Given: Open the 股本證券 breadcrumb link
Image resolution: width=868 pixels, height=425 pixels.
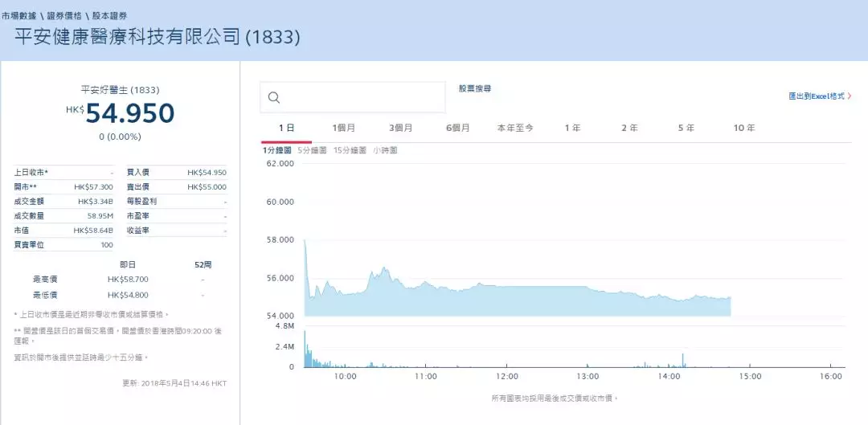Looking at the screenshot, I should pos(109,16).
